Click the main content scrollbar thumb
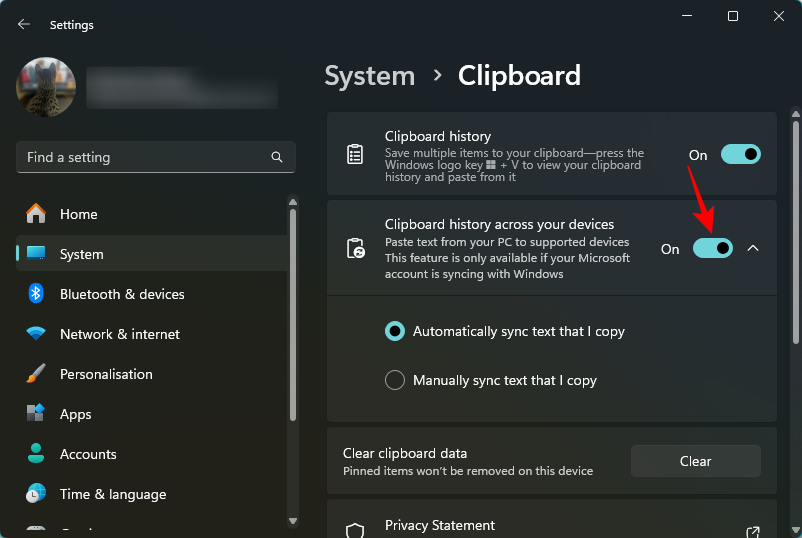Screen dimensions: 802x538 [x=795, y=232]
